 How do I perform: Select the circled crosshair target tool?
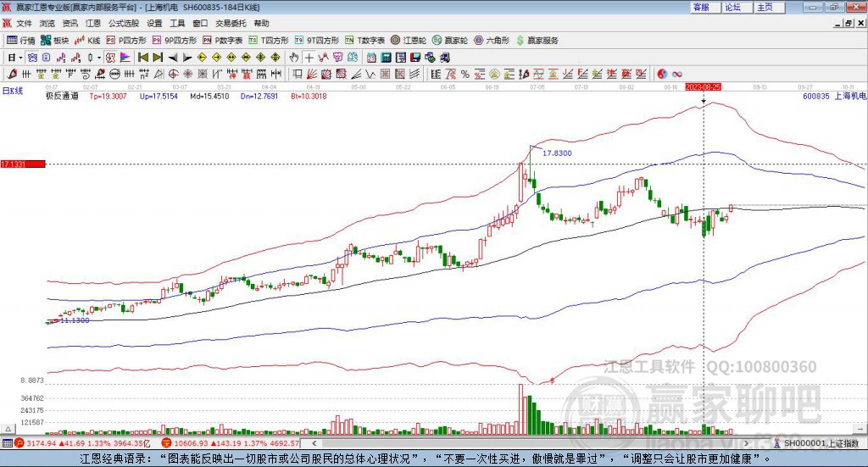pos(173,74)
